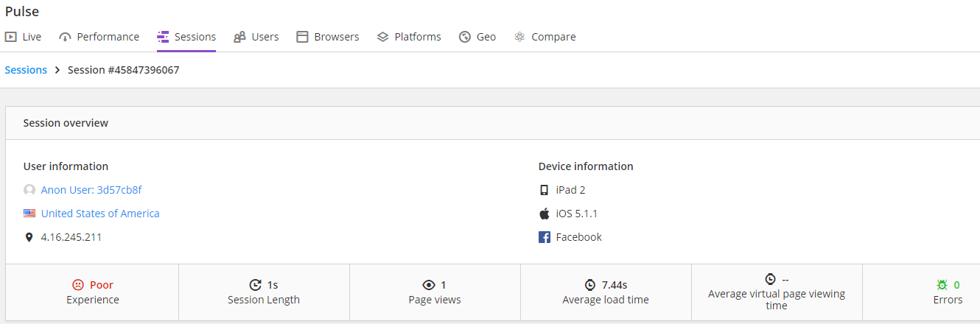
Task: Click the Poor experience rating text
Action: coord(102,285)
